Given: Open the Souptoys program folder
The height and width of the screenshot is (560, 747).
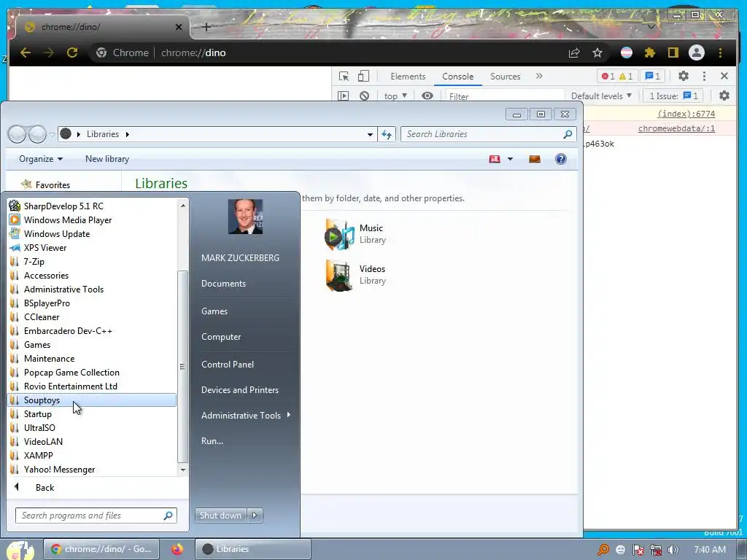Looking at the screenshot, I should 92,400.
